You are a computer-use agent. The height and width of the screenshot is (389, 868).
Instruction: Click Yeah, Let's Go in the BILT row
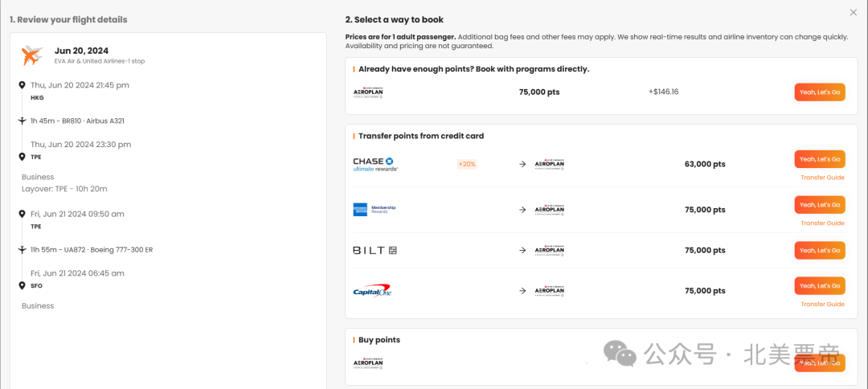pyautogui.click(x=820, y=250)
